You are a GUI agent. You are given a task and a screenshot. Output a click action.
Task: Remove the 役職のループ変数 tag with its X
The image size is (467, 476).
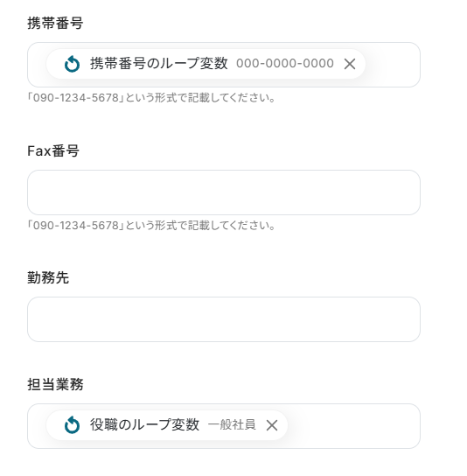[272, 425]
